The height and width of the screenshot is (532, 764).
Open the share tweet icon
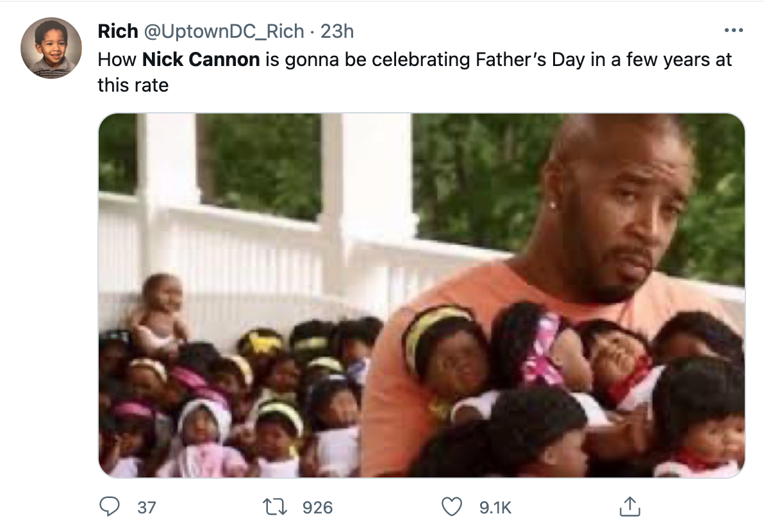[629, 506]
